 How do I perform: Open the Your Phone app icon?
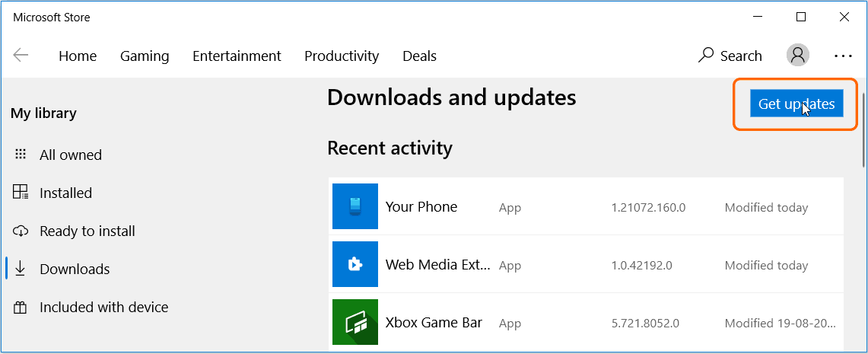pos(355,206)
